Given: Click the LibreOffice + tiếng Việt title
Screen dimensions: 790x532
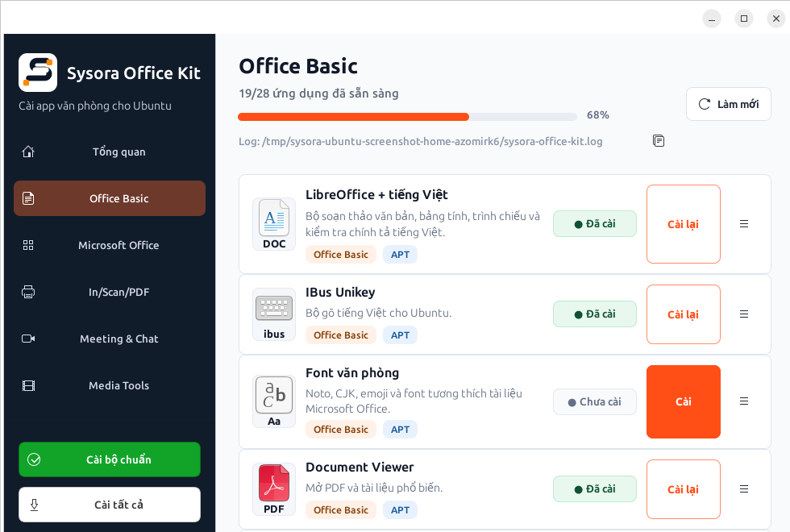Looking at the screenshot, I should click(376, 195).
